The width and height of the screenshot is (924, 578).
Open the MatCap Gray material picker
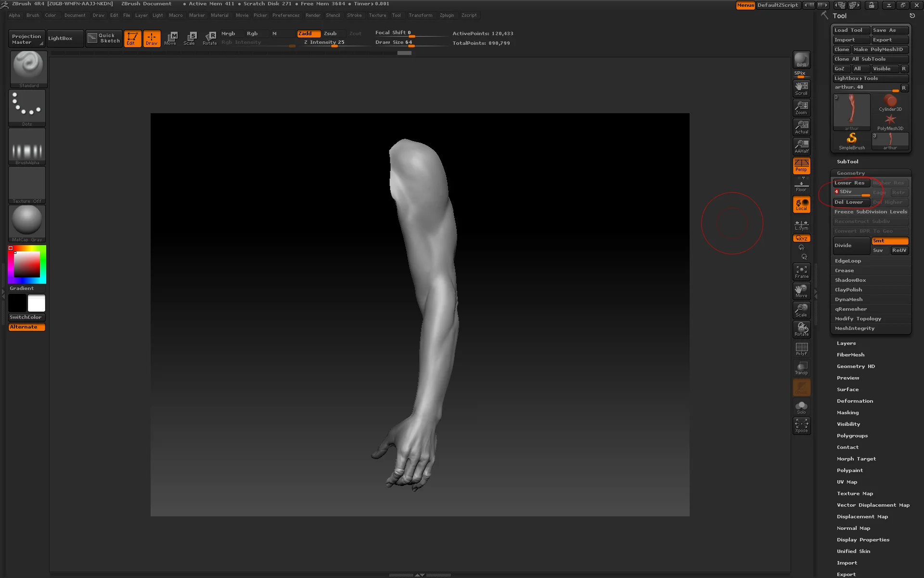27,223
